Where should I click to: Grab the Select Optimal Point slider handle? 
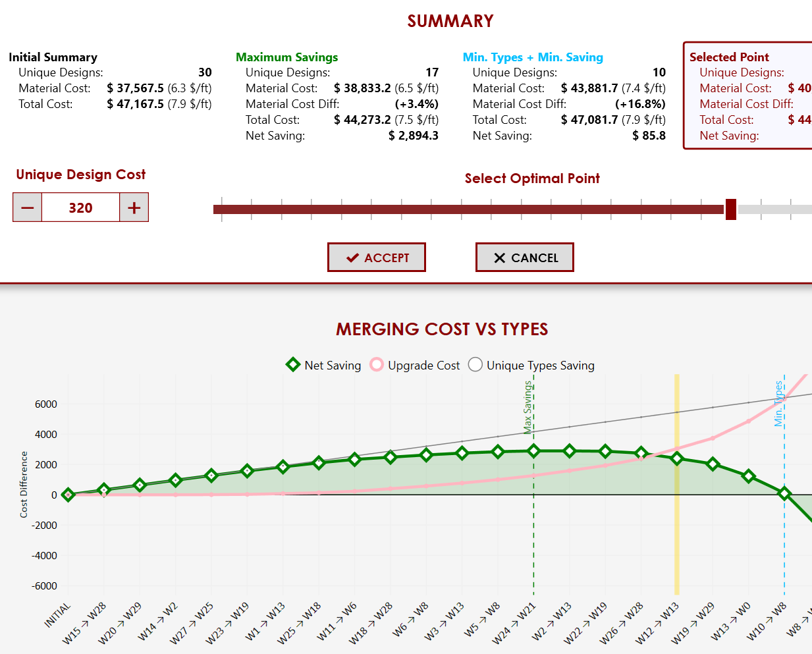click(x=730, y=209)
